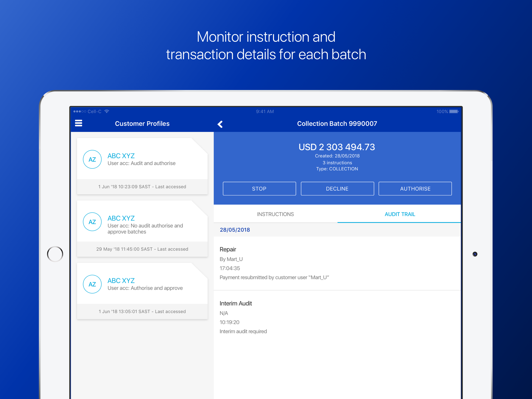The height and width of the screenshot is (399, 532).
Task: Open the hamburger menu icon
Action: pos(78,123)
